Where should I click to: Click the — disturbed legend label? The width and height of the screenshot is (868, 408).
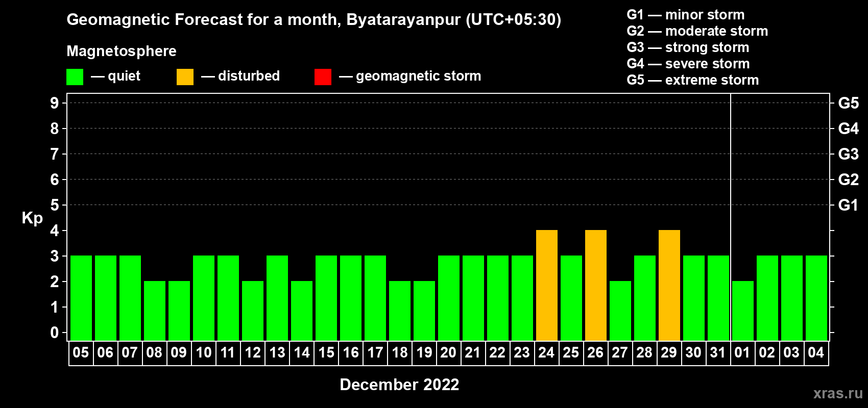click(240, 76)
